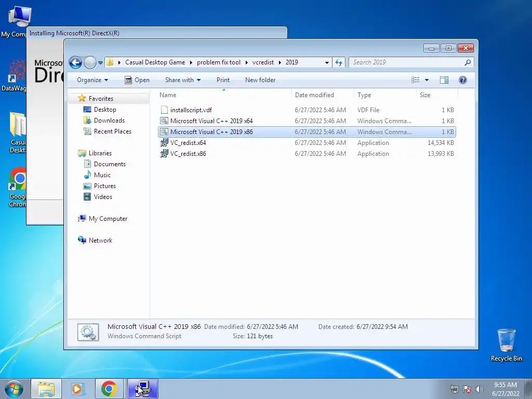Image resolution: width=532 pixels, height=399 pixels.
Task: Open the Documents library
Action: [x=104, y=164]
